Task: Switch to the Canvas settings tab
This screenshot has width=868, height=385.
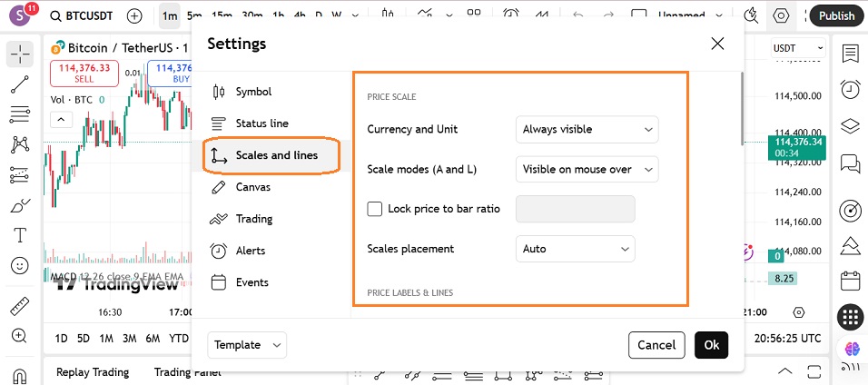Action: tap(253, 187)
